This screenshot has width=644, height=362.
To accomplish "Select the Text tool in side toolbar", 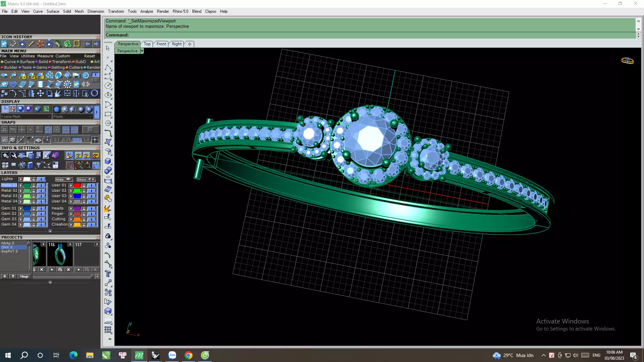I will pos(108,274).
